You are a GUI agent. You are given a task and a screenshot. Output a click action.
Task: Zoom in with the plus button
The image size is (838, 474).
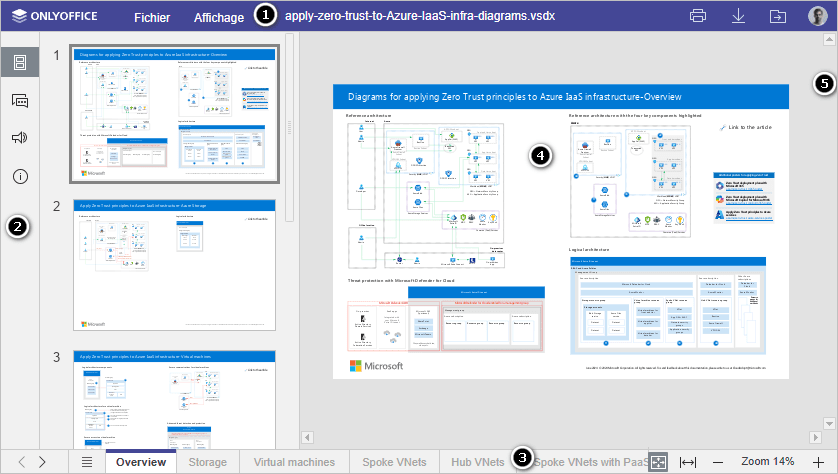point(818,462)
